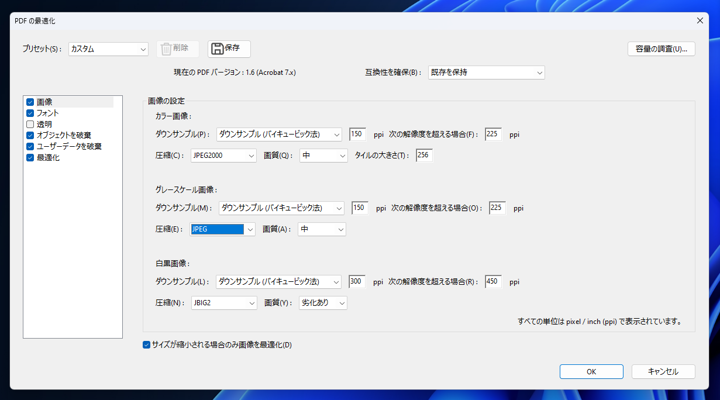Click monochrome 300 ppi field
The image size is (720, 400).
point(357,281)
